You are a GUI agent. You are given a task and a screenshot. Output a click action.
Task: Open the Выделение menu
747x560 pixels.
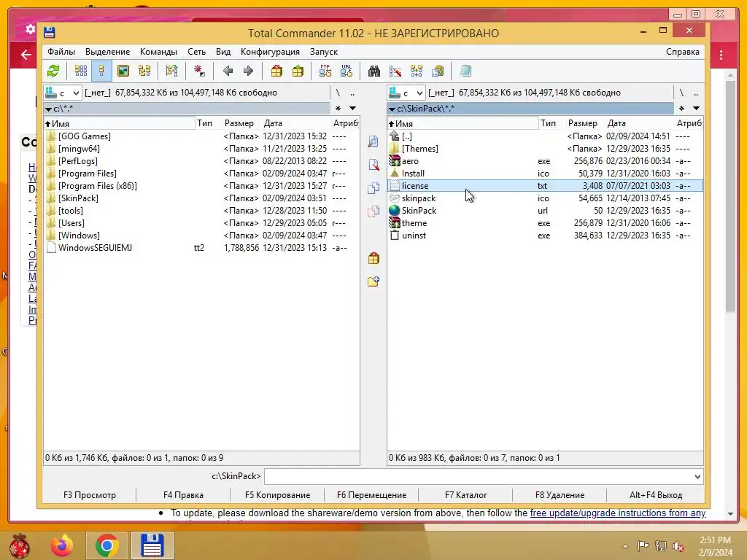(108, 52)
